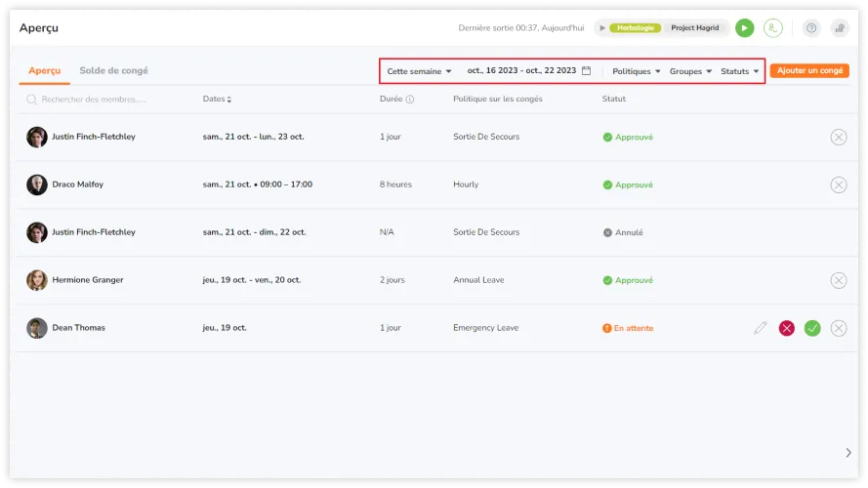Open the Groupes filter dropdown
The width and height of the screenshot is (868, 488).
(x=690, y=71)
